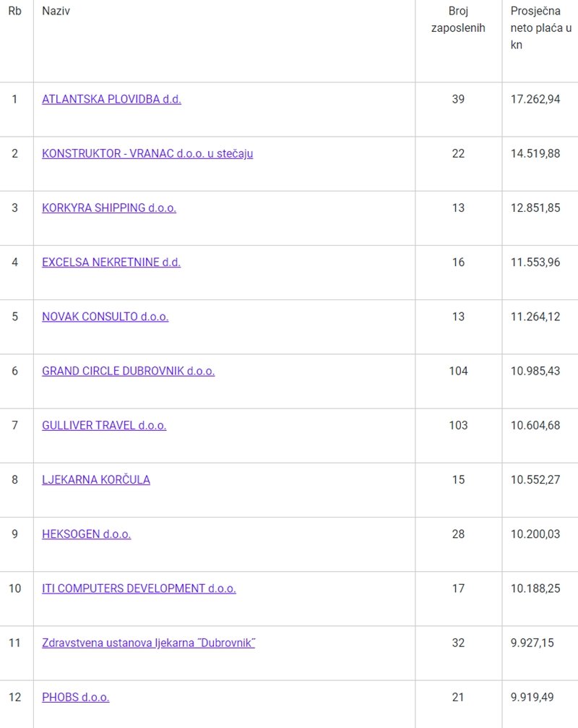
Task: Click the Broj zaposlenih column header
Action: pos(458,20)
